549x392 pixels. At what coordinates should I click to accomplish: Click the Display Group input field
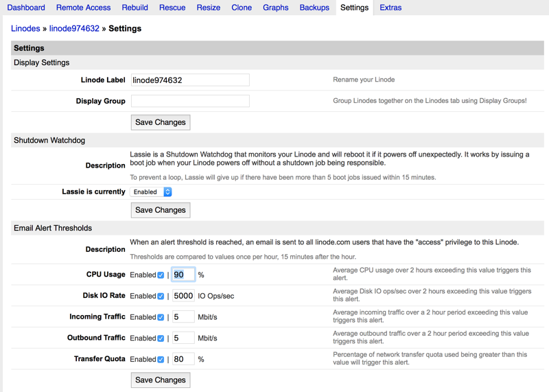(x=190, y=101)
